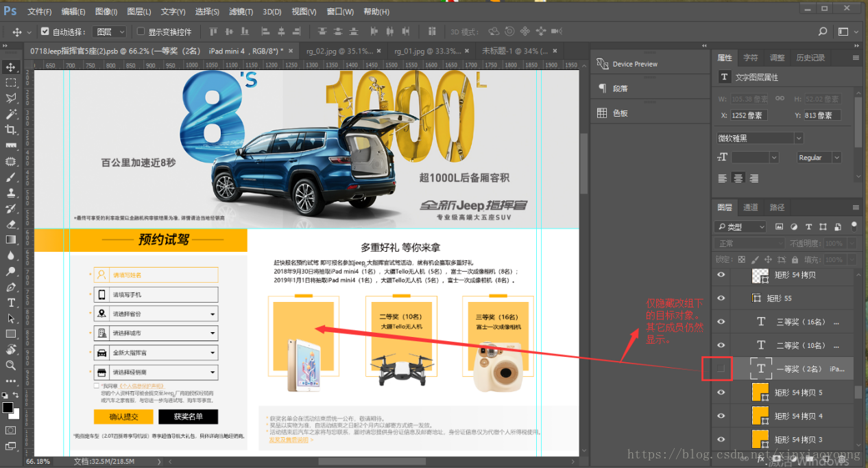Hide the 矩形 55 layer

(721, 299)
